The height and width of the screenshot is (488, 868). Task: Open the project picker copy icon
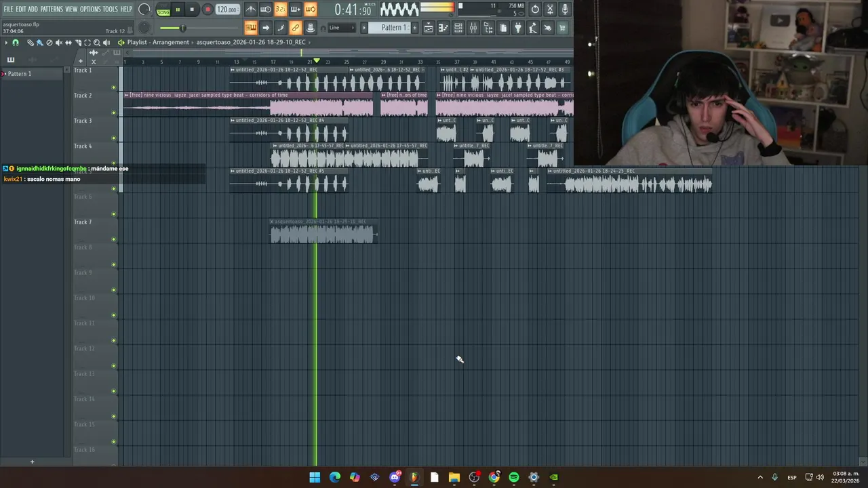pyautogui.click(x=503, y=28)
